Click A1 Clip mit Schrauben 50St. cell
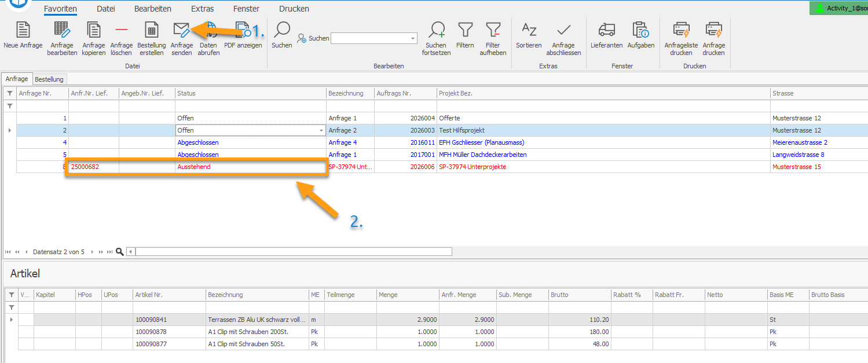The height and width of the screenshot is (363, 868). tap(257, 344)
